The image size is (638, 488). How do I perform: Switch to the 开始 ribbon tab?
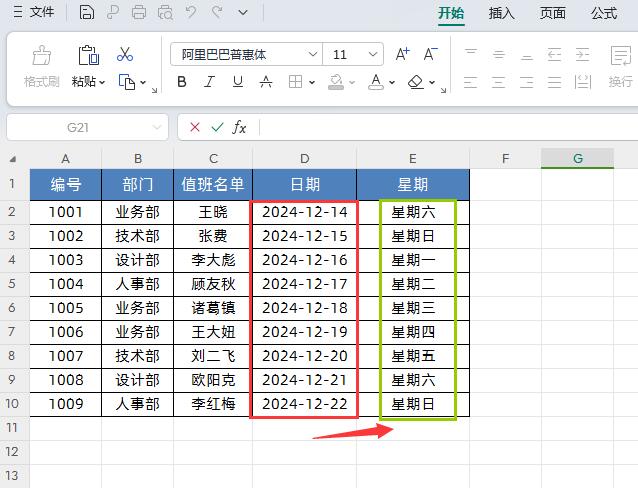[451, 13]
